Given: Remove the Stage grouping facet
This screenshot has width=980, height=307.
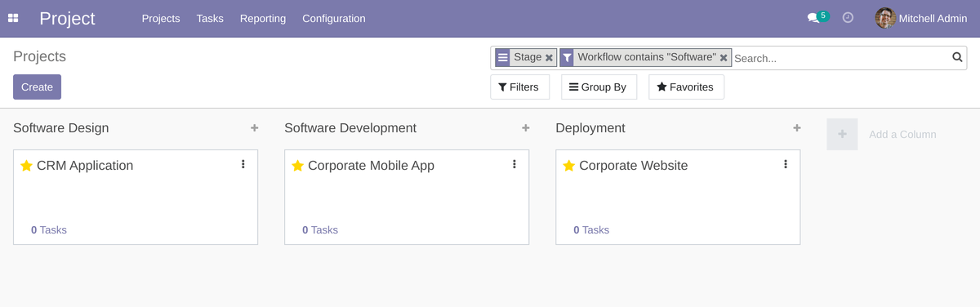Looking at the screenshot, I should (549, 58).
